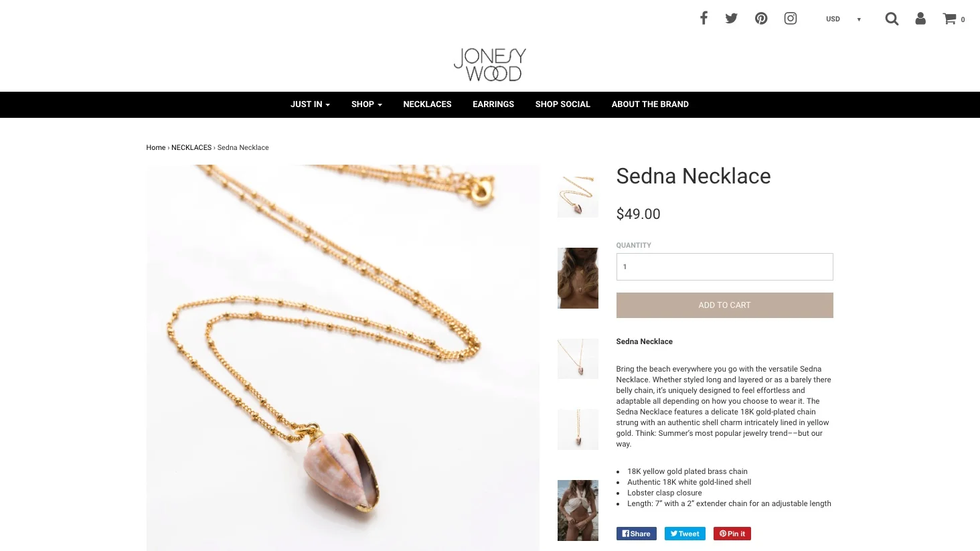Click the Jonesy Wood logo

pos(490,64)
